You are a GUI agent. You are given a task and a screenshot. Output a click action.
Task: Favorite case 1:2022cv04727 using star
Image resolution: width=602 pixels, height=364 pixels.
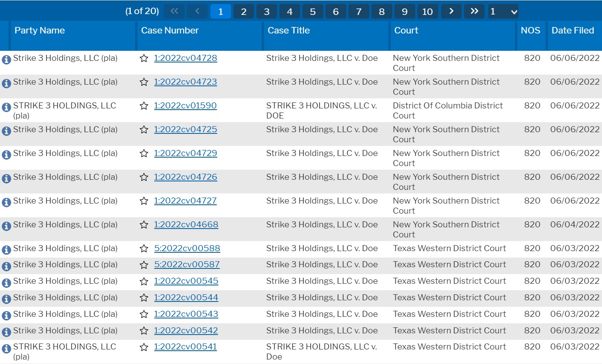144,201
